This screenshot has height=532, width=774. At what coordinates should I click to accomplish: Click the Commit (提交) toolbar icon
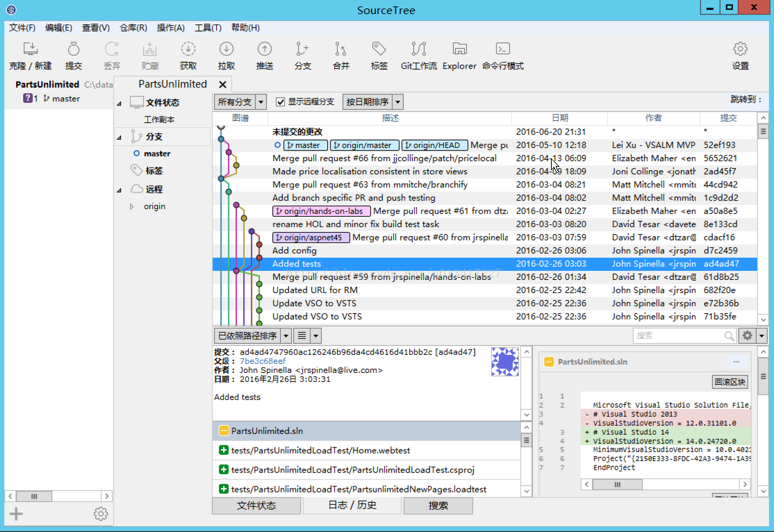[x=74, y=56]
